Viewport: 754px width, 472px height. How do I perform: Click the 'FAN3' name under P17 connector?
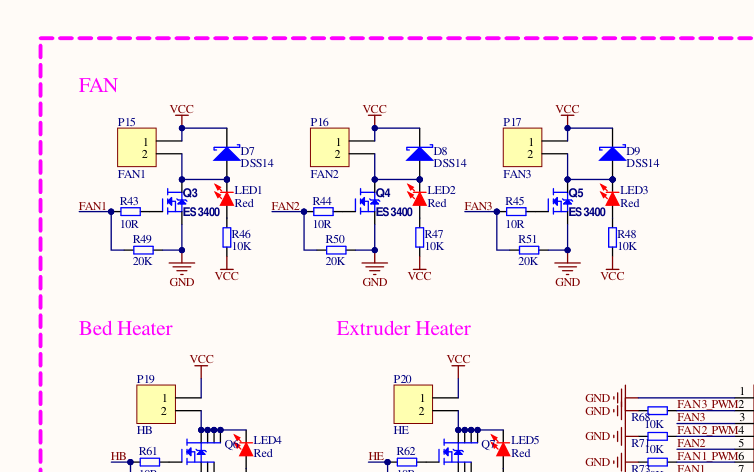[517, 174]
